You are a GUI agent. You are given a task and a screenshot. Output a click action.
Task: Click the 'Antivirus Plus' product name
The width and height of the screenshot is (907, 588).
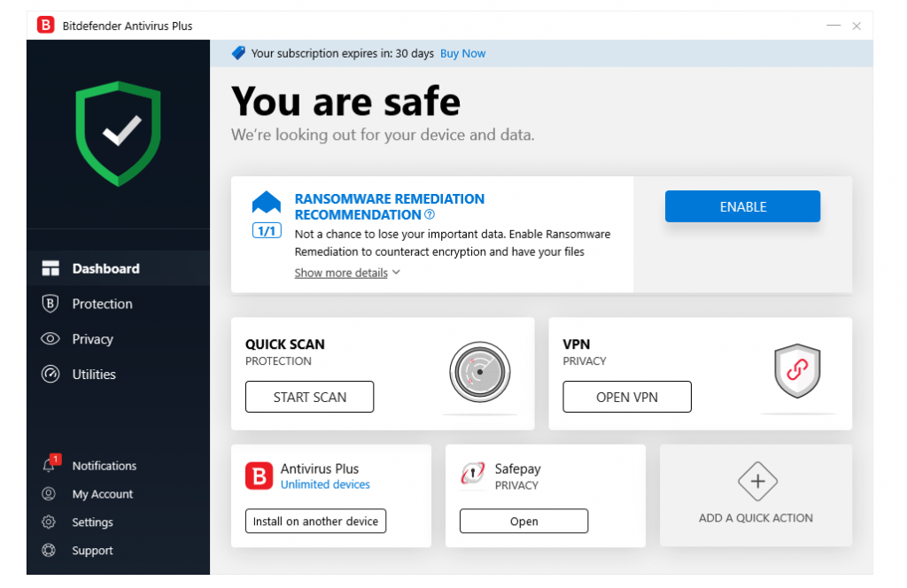pyautogui.click(x=320, y=468)
